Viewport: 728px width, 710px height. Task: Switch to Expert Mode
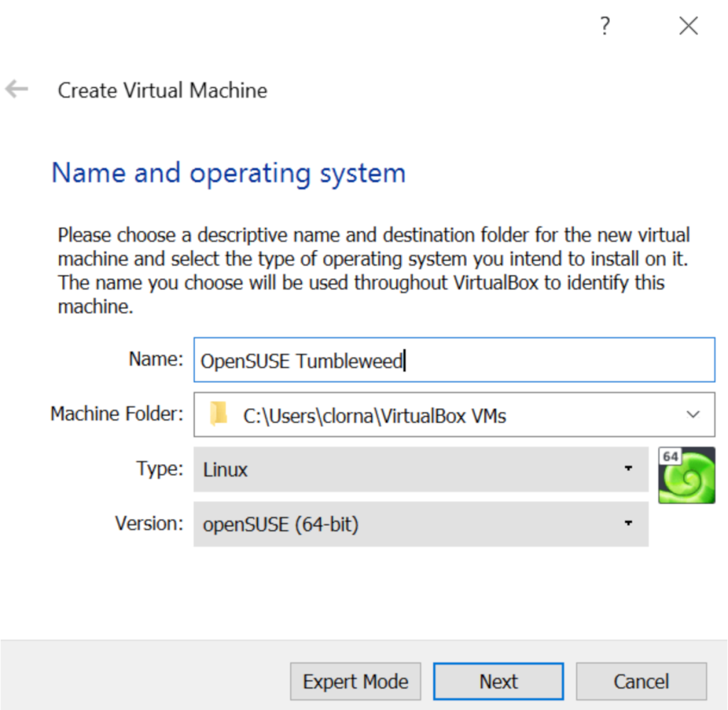(x=355, y=680)
